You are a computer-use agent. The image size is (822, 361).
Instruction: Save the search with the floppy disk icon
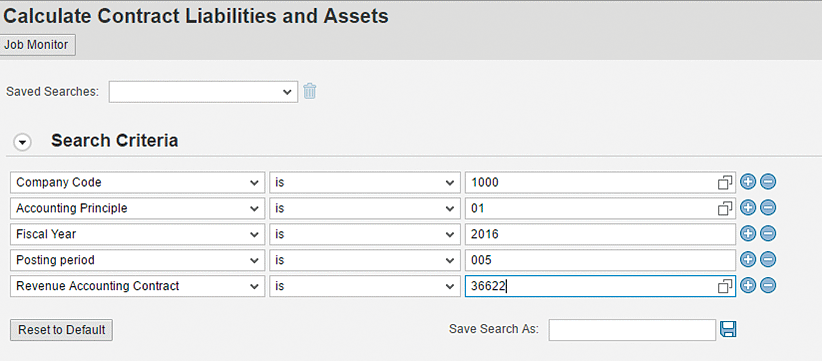tap(729, 330)
